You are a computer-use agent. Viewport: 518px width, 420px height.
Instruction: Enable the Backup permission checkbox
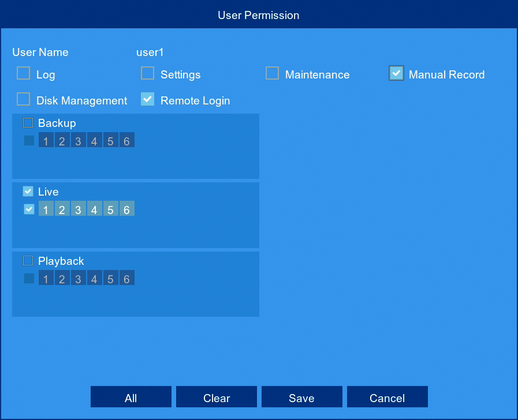[x=28, y=123]
